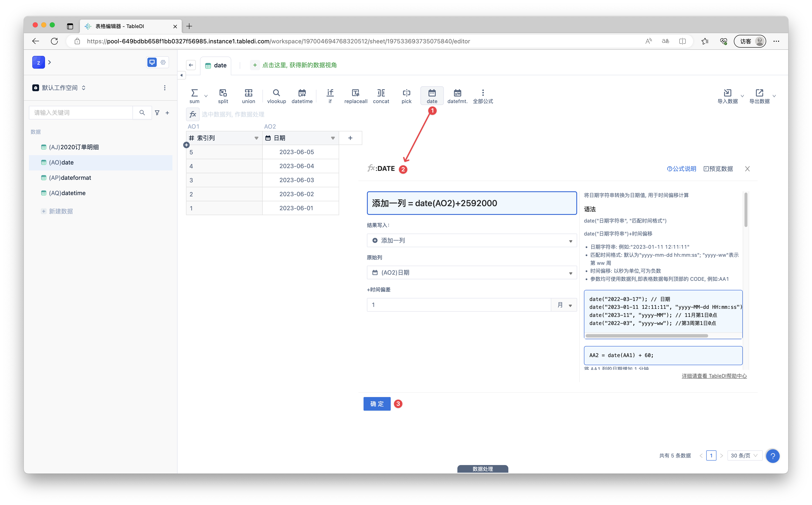Open the (AP)dateformat sheet
The image size is (812, 505).
pyautogui.click(x=100, y=178)
